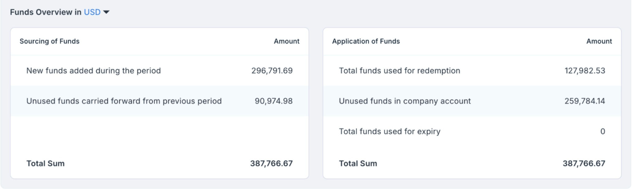
Task: Click the Funds Overview in heading
Action: [46, 12]
